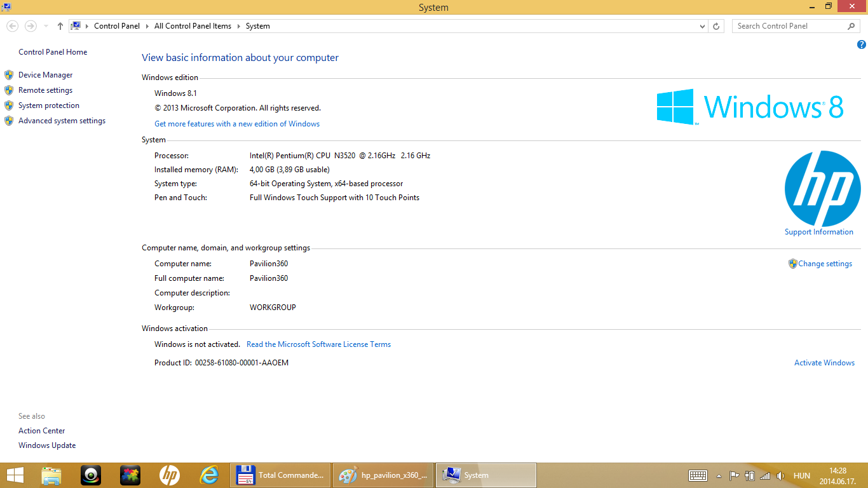
Task: Launch Internet Explorer from the taskbar
Action: [209, 475]
